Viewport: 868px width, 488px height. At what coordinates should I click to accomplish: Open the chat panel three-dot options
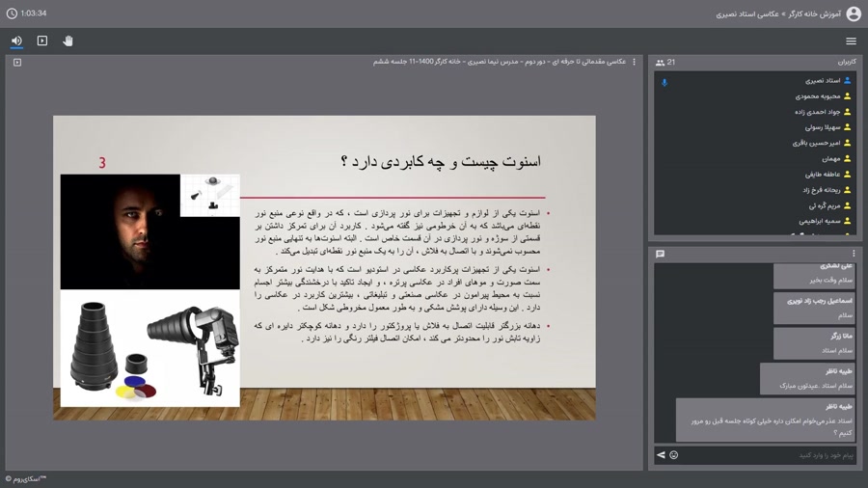click(854, 254)
